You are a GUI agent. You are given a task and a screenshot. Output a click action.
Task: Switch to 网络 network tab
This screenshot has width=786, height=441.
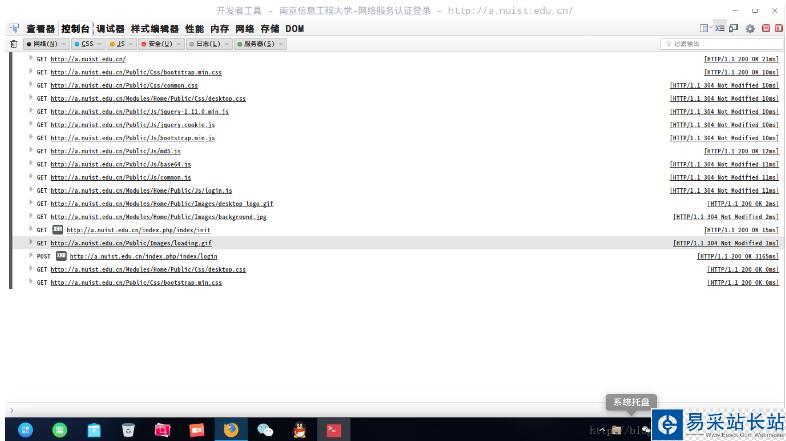pyautogui.click(x=245, y=29)
